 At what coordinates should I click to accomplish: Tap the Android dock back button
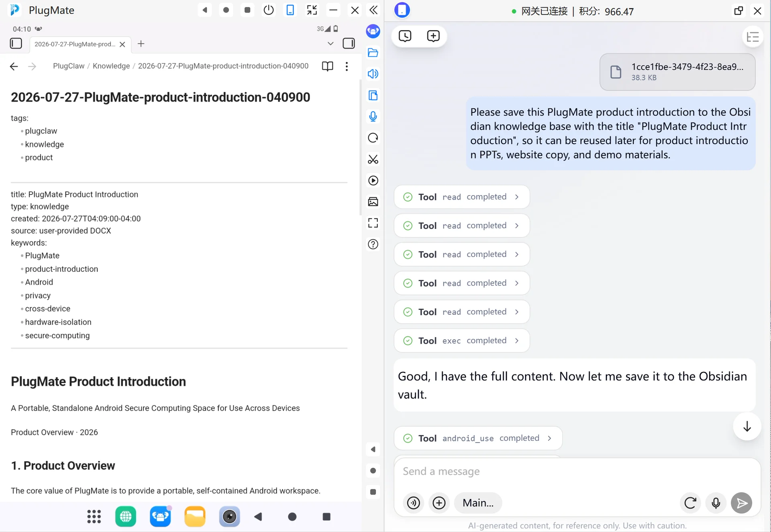coord(258,517)
